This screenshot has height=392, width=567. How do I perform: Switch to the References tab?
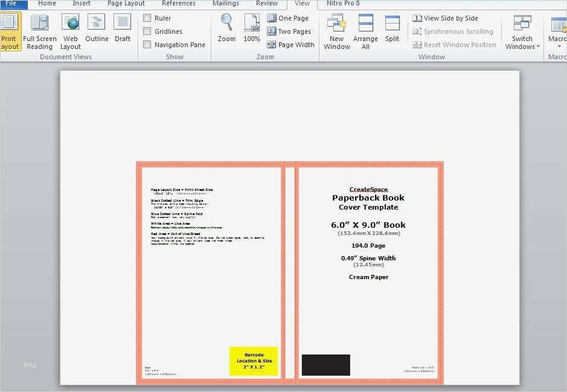(x=179, y=4)
